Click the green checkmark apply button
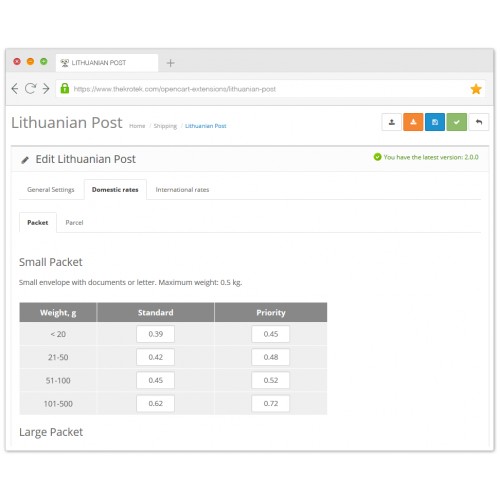 tap(457, 122)
